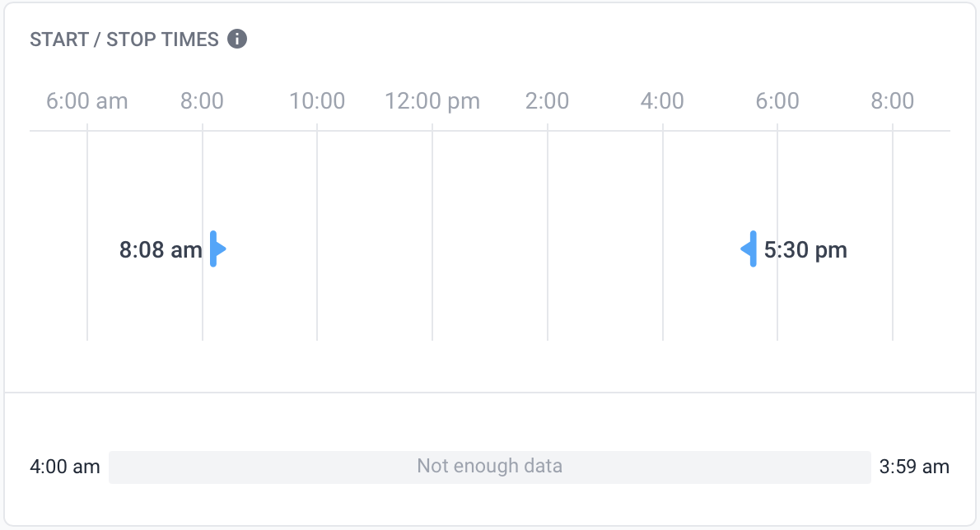The image size is (980, 530).
Task: Click the evening 6:00 axis label
Action: [x=777, y=100]
